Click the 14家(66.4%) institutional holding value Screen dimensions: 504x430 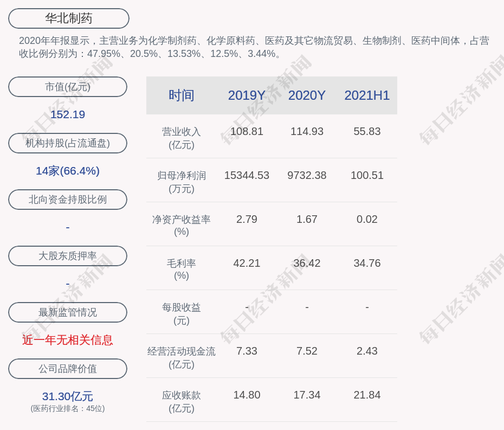point(68,171)
